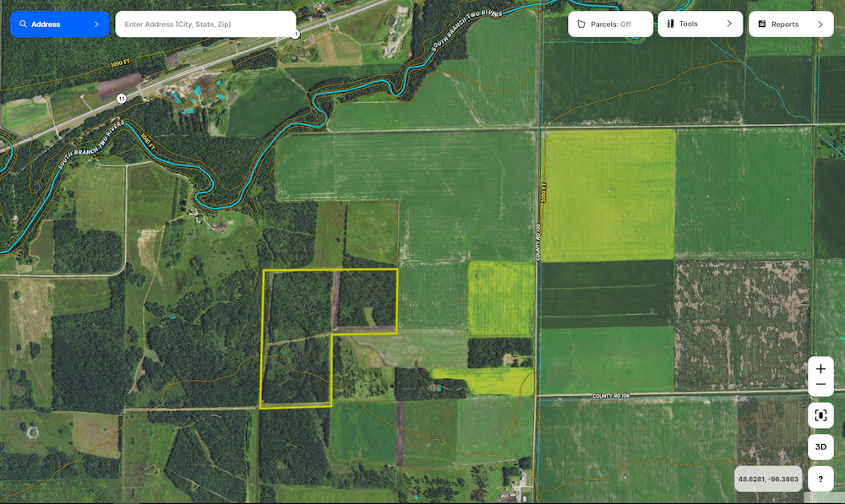Click the frame extent icon above 3D

[820, 415]
